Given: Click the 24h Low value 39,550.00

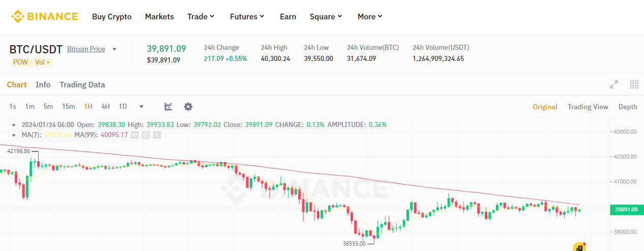Looking at the screenshot, I should pos(318,58).
